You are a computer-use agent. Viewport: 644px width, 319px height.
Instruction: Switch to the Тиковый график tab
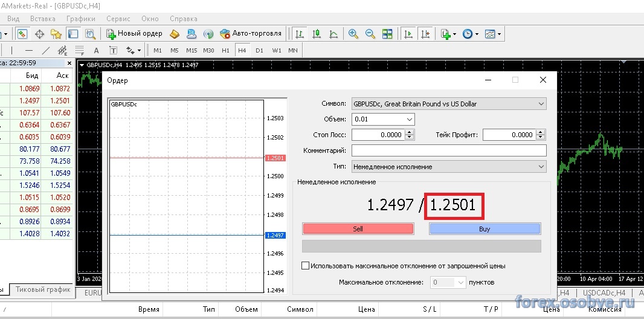[42, 290]
